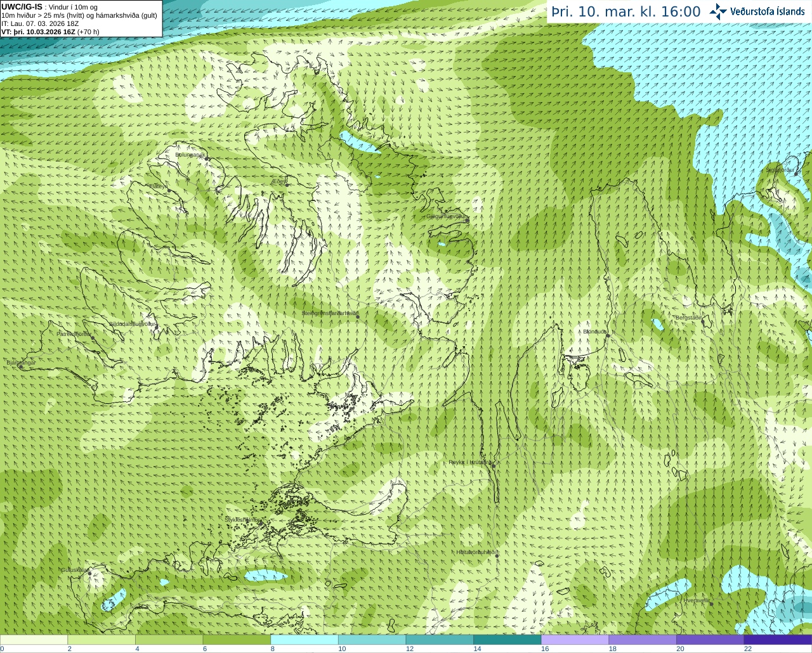Click the 8–10 m/s light cyan legend swatch
Viewport: 812px width, 653px height.
[304, 640]
